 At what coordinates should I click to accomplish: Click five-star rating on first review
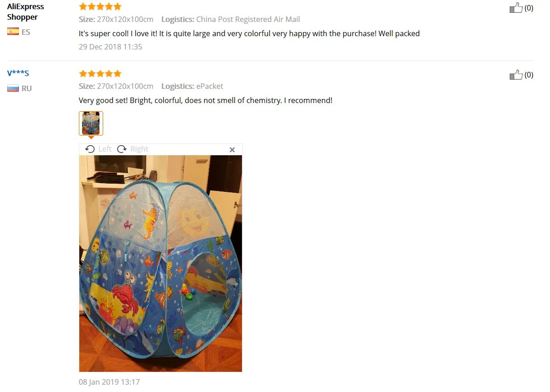(x=100, y=6)
